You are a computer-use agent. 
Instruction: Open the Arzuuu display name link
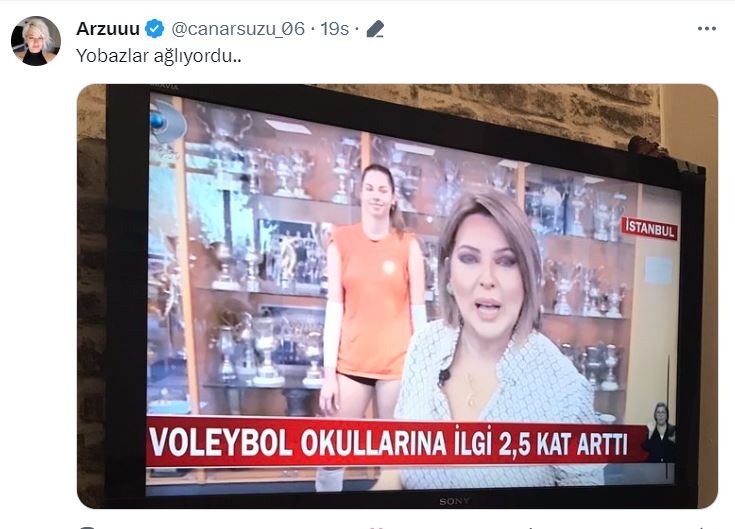108,29
